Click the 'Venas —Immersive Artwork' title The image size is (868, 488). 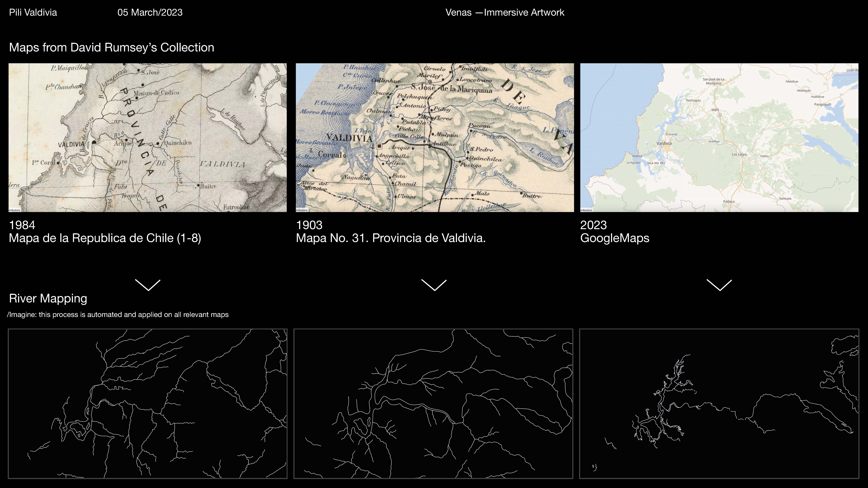click(505, 12)
